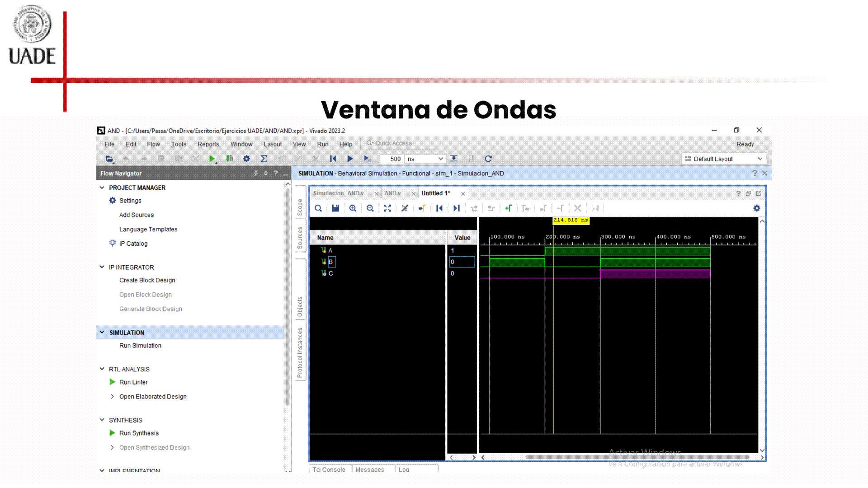This screenshot has height=488, width=868.
Task: Click the Add Marker icon
Action: click(508, 208)
